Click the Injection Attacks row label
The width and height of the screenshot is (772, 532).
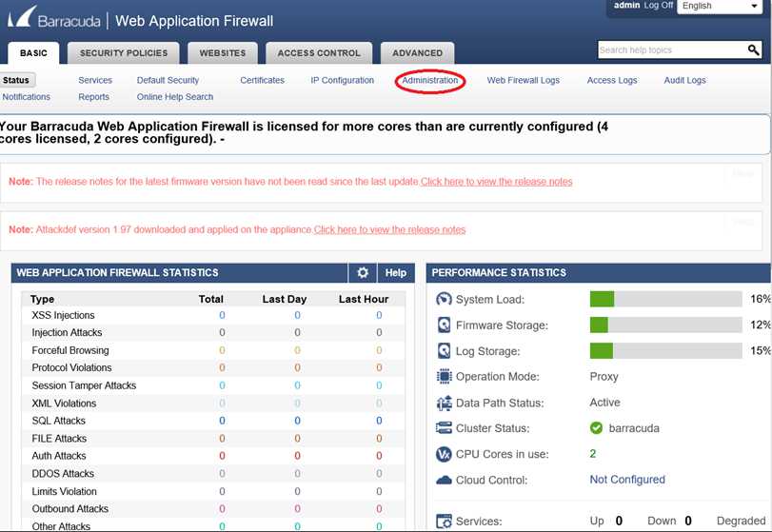coord(67,333)
